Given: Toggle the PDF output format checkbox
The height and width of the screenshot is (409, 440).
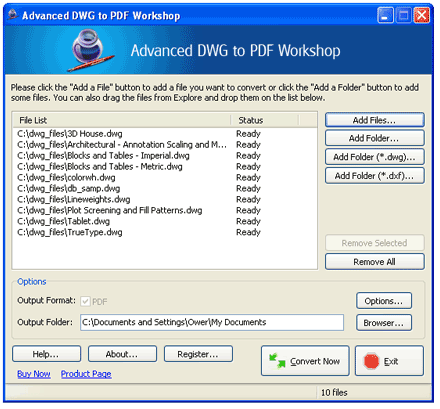Looking at the screenshot, I should (85, 301).
